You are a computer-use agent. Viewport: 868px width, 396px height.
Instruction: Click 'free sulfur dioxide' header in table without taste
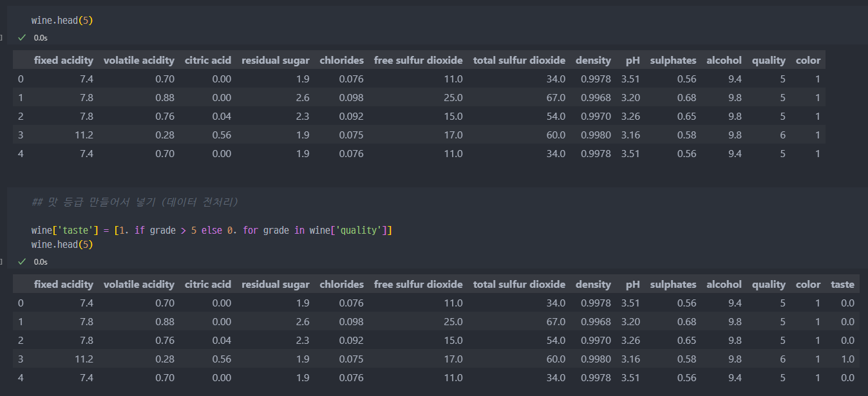pyautogui.click(x=419, y=61)
